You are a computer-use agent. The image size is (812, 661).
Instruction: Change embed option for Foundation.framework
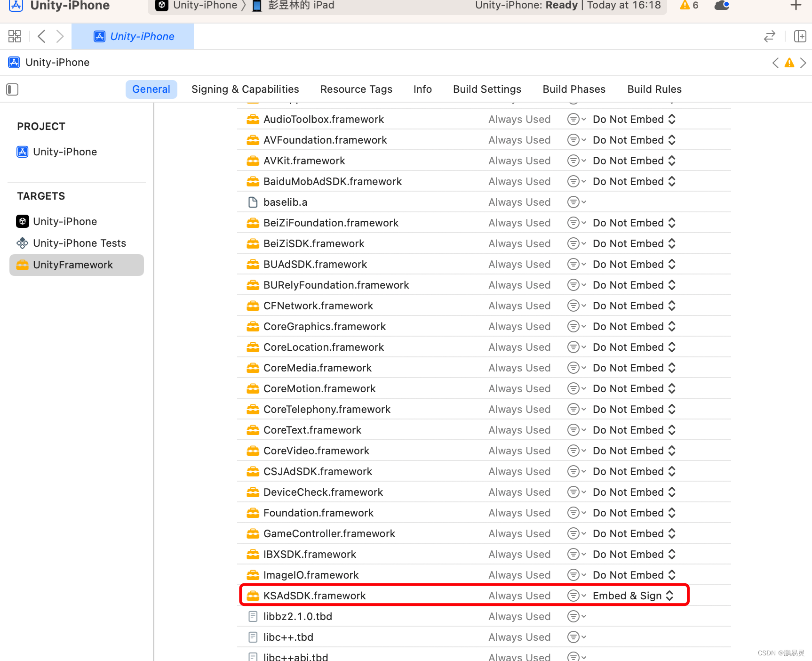coord(634,513)
